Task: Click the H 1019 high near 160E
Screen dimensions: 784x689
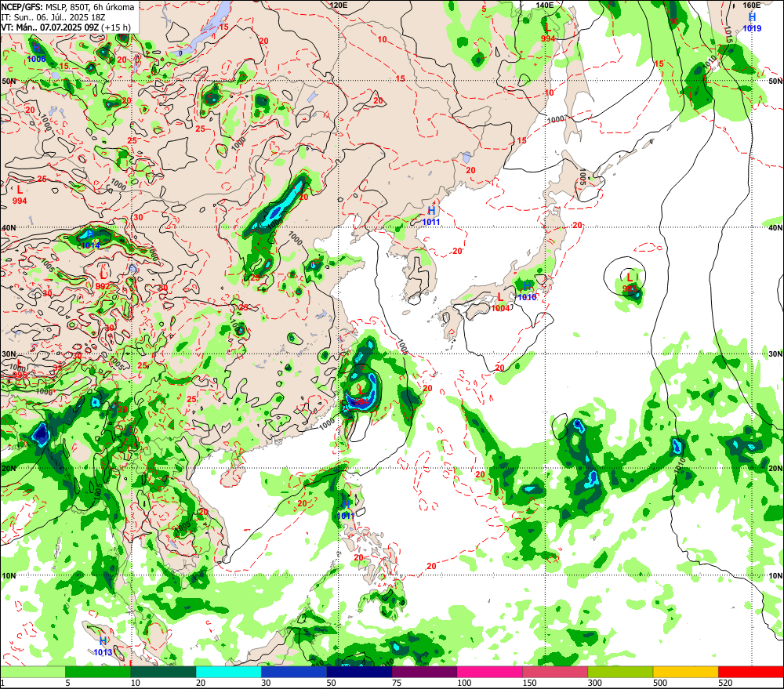Action: (x=752, y=23)
